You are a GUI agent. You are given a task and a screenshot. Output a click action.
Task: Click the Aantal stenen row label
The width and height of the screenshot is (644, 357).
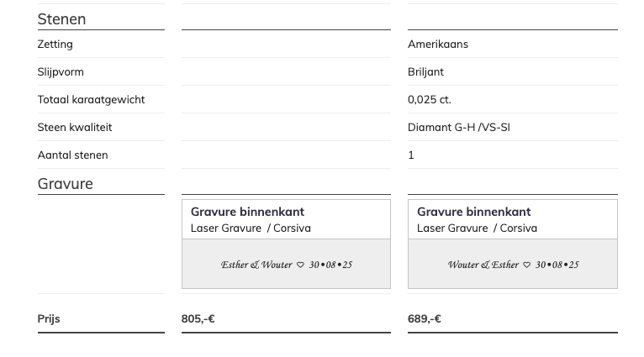(72, 155)
